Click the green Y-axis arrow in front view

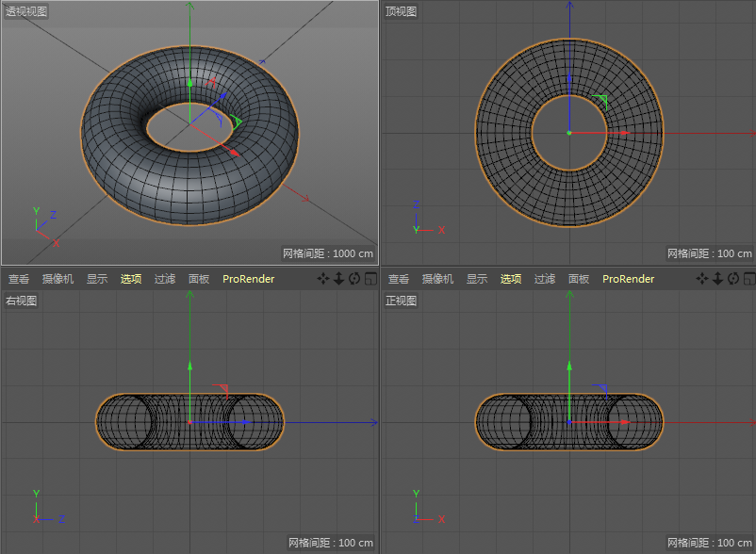(x=569, y=365)
